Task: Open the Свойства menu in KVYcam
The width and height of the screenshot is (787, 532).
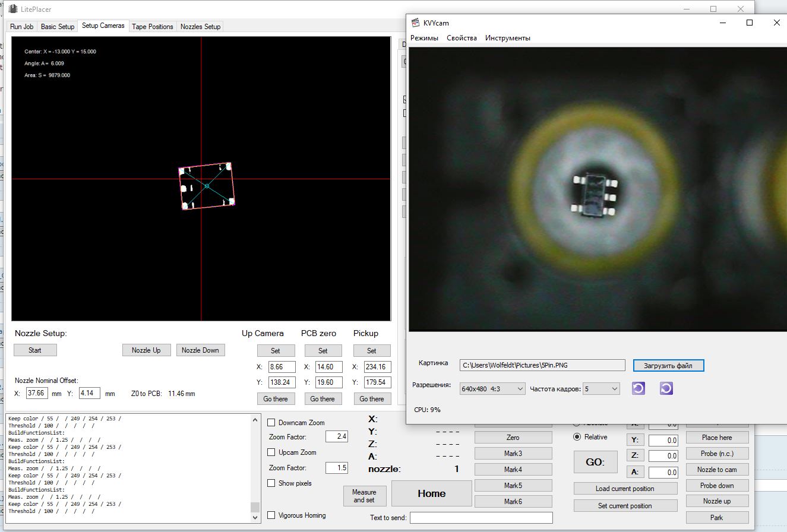Action: 462,38
